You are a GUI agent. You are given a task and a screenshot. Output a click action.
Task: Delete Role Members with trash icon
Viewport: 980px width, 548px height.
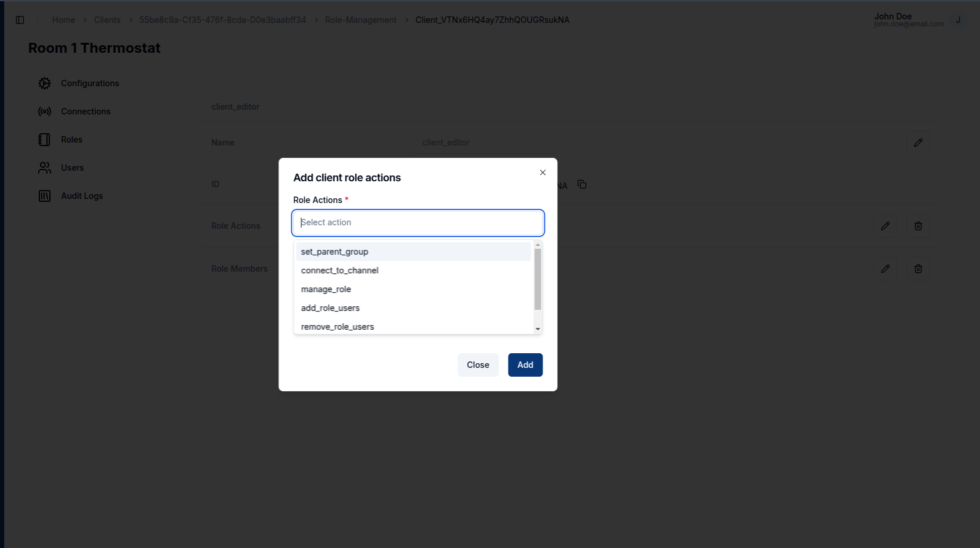coord(918,269)
